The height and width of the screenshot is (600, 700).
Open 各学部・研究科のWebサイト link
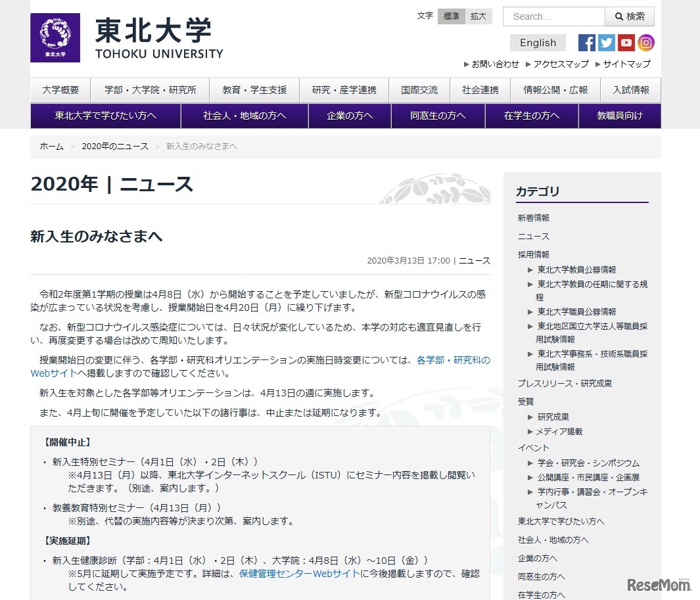click(x=453, y=360)
